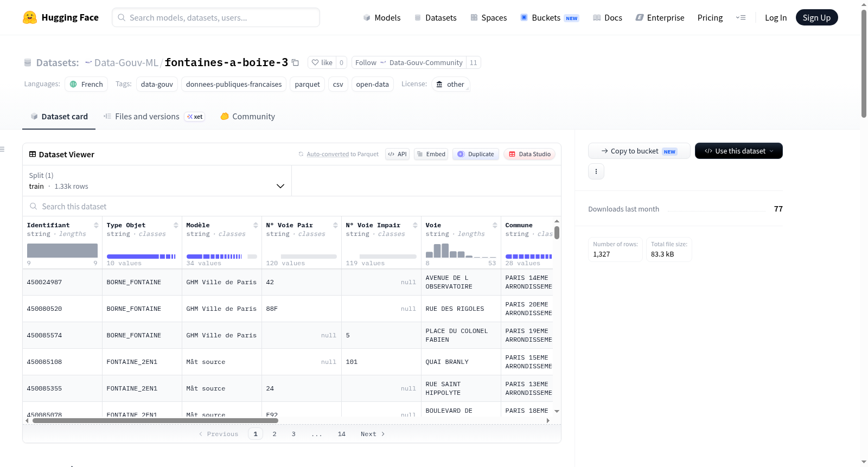
Task: Focus the Search this dataset field
Action: click(x=292, y=206)
